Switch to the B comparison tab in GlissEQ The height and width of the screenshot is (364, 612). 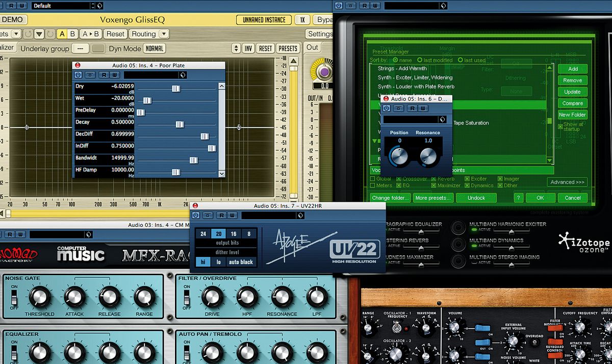72,33
